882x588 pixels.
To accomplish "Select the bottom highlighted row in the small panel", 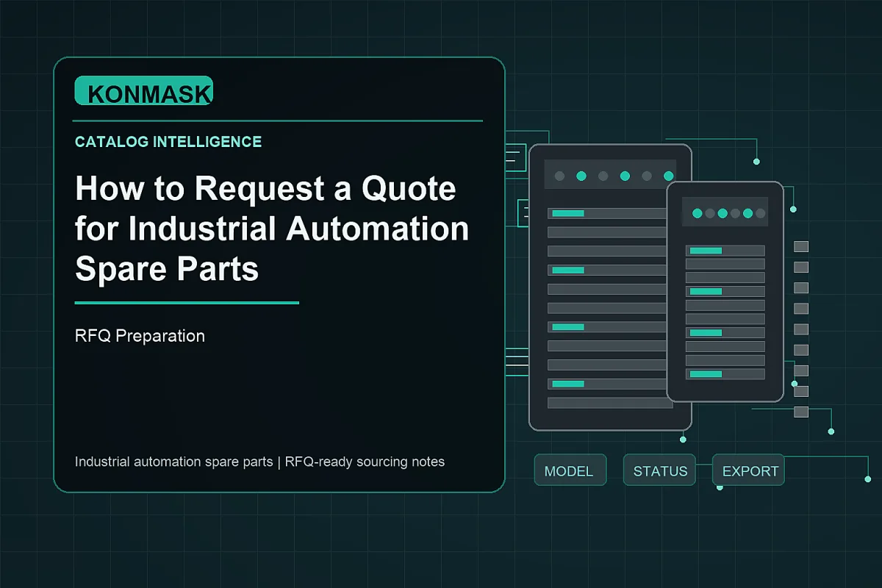I will click(725, 374).
